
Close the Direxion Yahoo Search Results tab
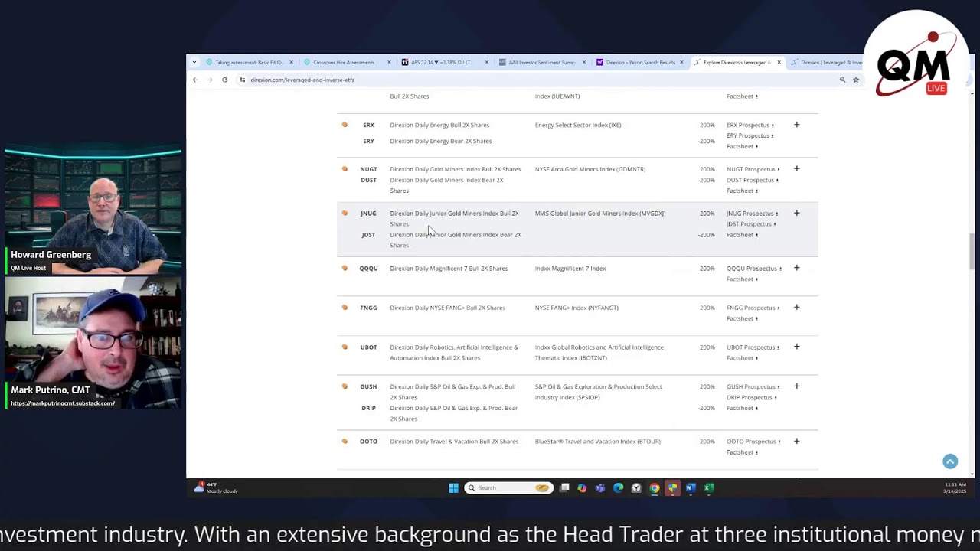pos(681,63)
